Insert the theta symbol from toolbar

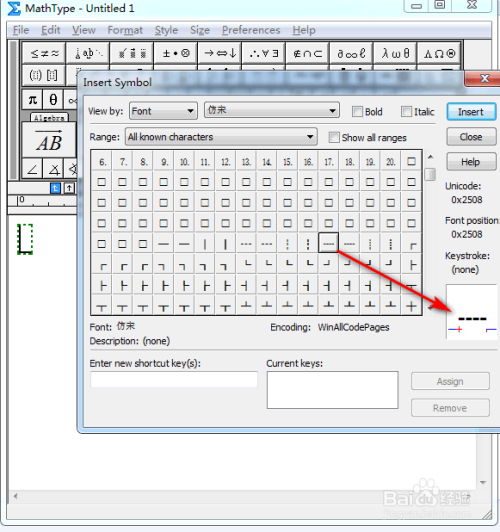tap(53, 99)
